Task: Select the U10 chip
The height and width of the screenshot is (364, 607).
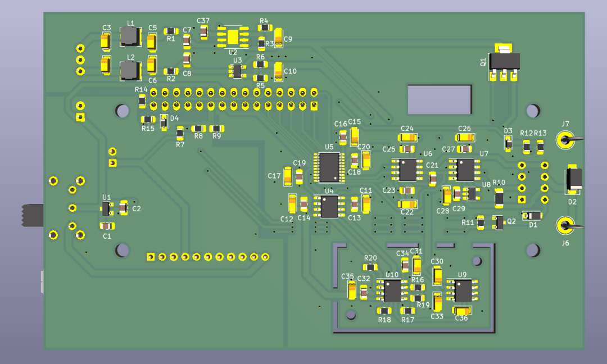Action: [x=392, y=291]
